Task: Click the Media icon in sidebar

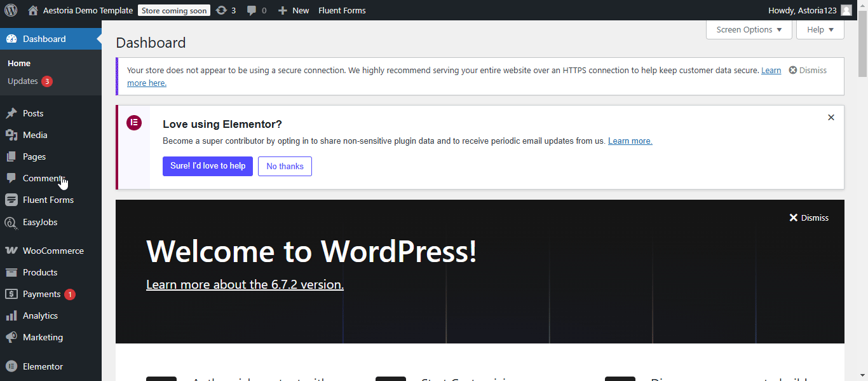Action: tap(11, 135)
